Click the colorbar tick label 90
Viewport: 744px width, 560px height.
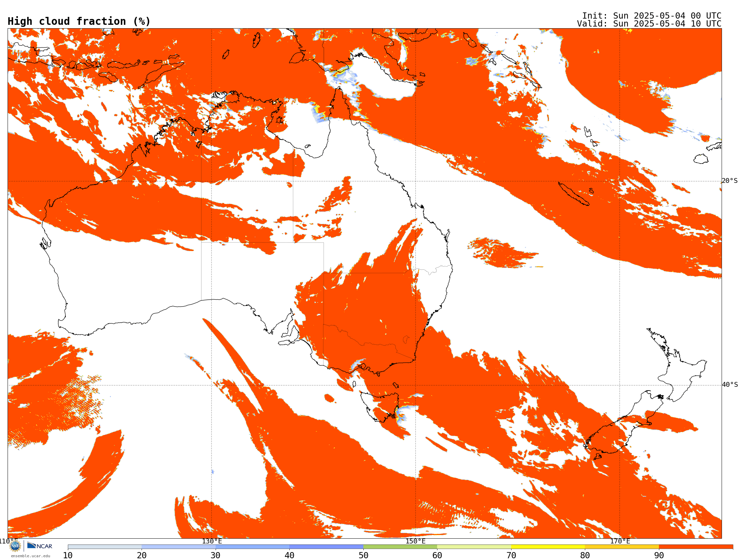click(659, 556)
